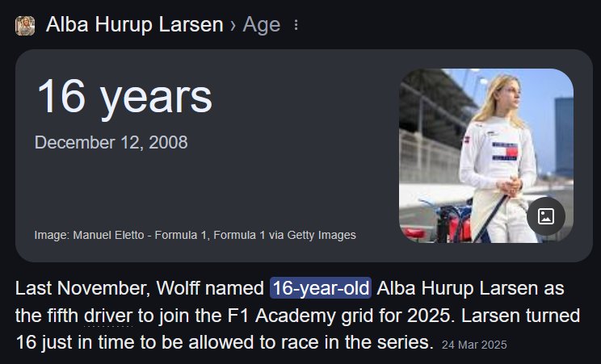This screenshot has height=364, width=601.
Task: Open the three-dot more options menu
Action: 296,25
